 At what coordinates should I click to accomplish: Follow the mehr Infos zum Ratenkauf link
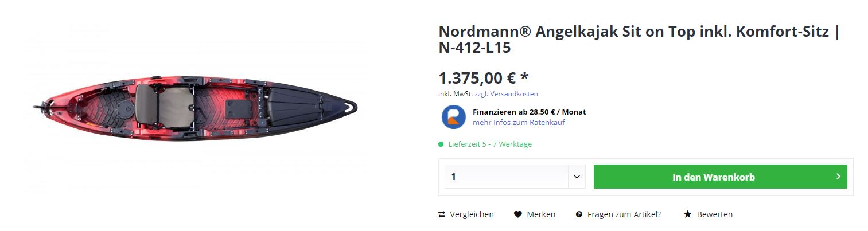pyautogui.click(x=519, y=122)
